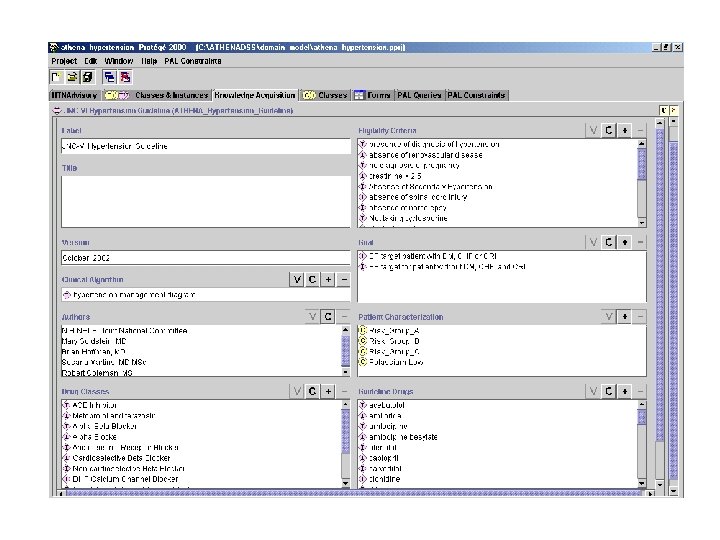View selected Drug Classes instance (V)
Screen dimensions: 720x540
click(297, 391)
